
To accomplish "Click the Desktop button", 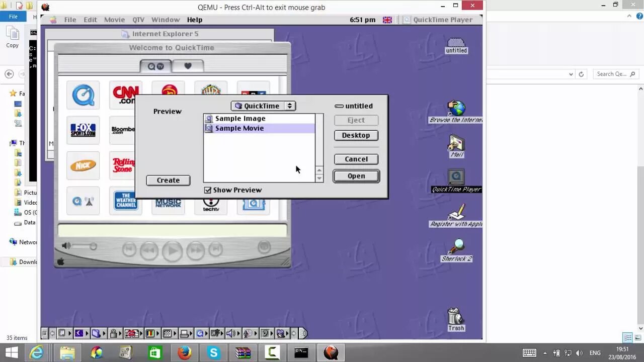I will pos(356,135).
